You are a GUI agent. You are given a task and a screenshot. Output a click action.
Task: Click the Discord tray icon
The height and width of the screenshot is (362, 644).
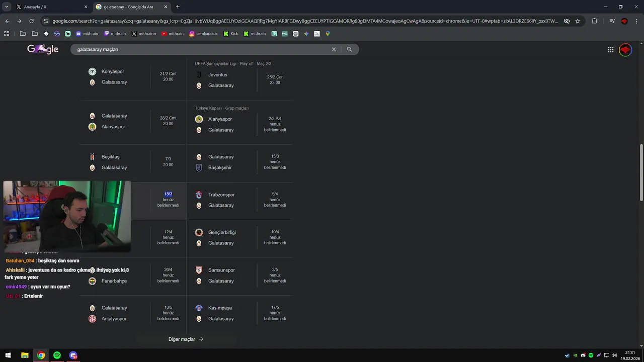tap(583, 355)
